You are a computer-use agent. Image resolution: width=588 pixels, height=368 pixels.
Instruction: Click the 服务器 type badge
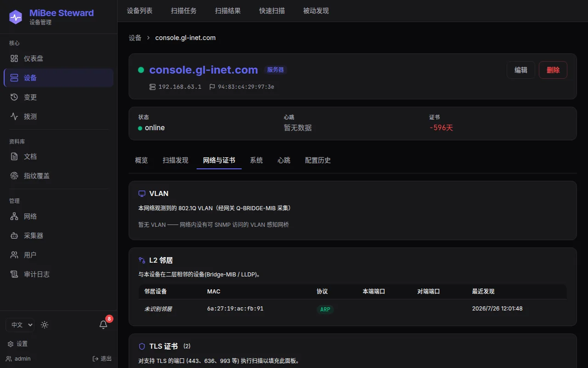[276, 70]
